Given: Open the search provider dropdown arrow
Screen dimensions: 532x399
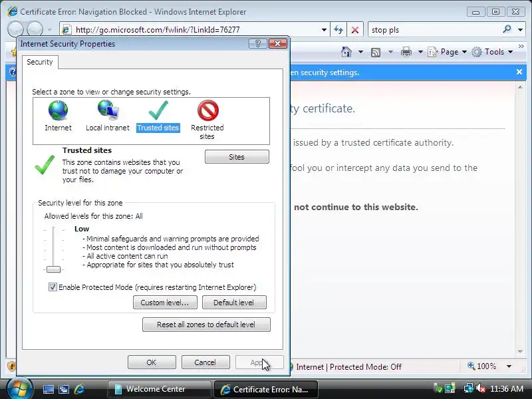Looking at the screenshot, I should click(x=521, y=30).
